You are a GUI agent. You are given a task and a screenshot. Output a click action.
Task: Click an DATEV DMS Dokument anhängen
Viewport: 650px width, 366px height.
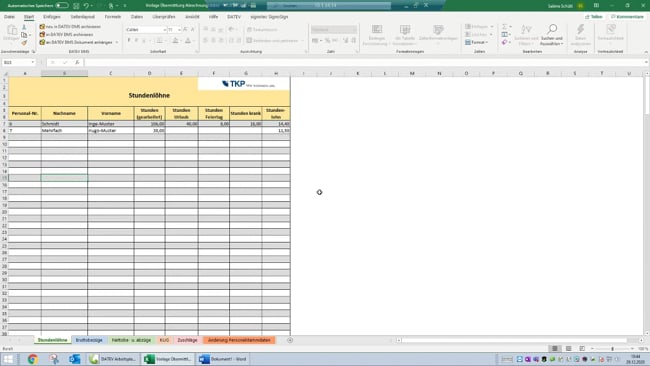coord(76,42)
